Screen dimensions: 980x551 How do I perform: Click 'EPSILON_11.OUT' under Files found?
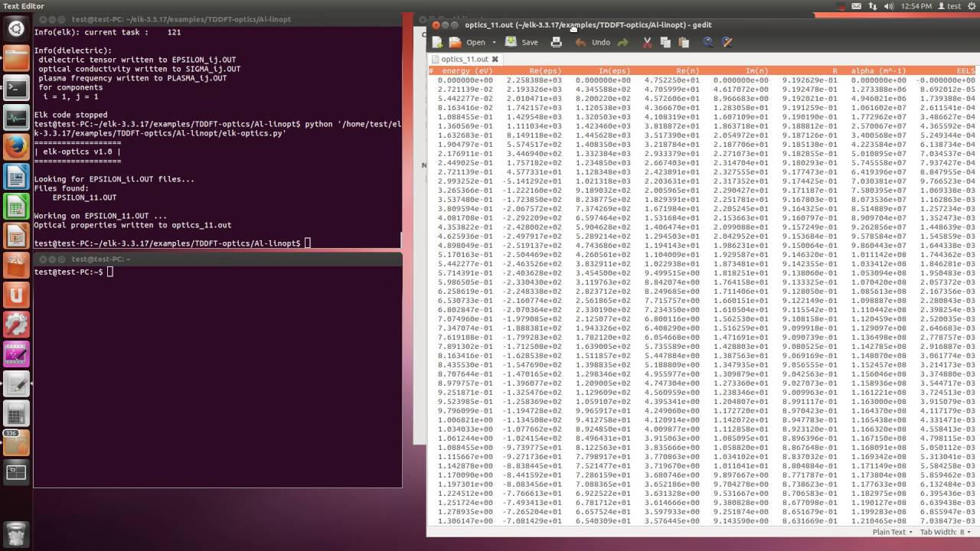point(84,197)
